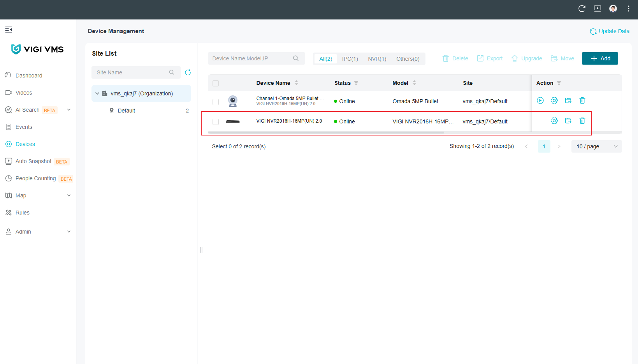Image resolution: width=638 pixels, height=364 pixels.
Task: Click the Delete toolbar button
Action: [455, 58]
